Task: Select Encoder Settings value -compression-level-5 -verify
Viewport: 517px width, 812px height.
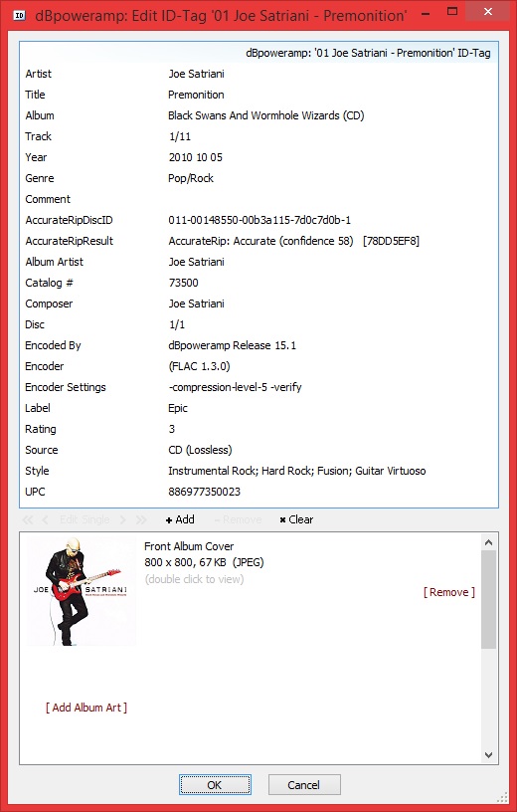Action: [x=235, y=387]
